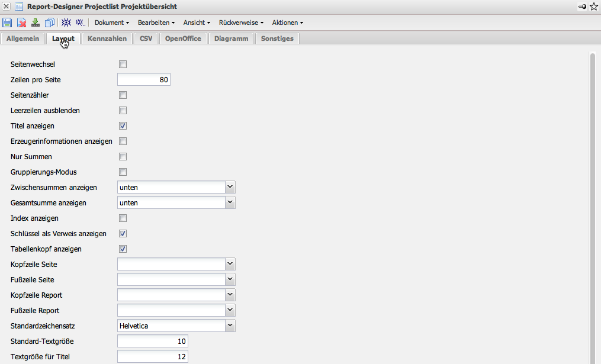Click the Zeilen pro Seite input field

[144, 80]
